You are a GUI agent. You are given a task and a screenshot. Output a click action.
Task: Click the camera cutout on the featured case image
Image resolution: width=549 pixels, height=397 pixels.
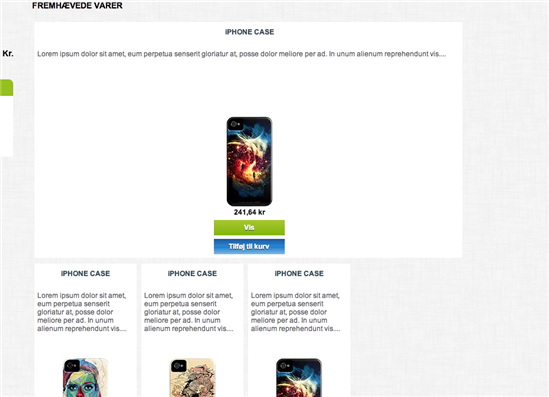[235, 124]
